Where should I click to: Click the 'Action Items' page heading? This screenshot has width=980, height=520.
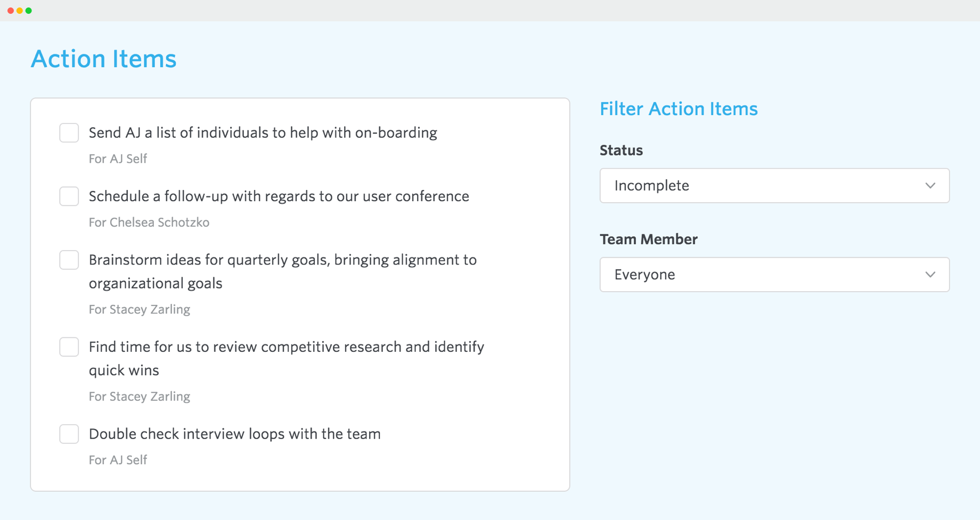pyautogui.click(x=104, y=59)
